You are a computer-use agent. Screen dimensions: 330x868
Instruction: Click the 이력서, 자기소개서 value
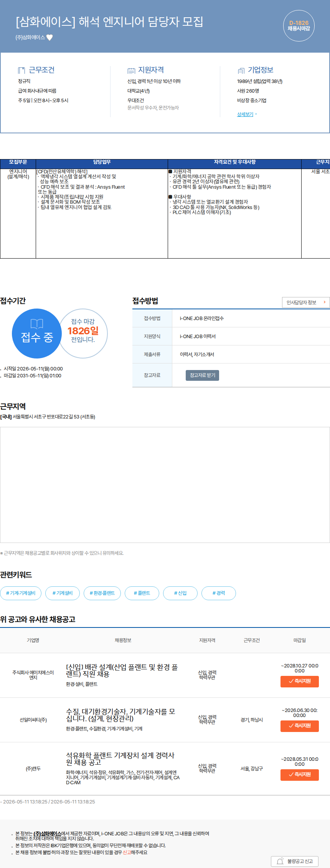[197, 354]
